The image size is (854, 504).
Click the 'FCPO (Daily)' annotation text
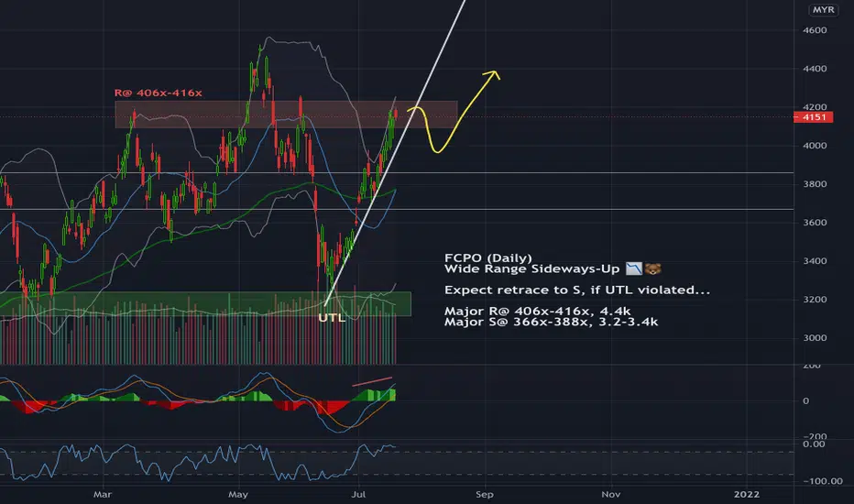point(488,258)
